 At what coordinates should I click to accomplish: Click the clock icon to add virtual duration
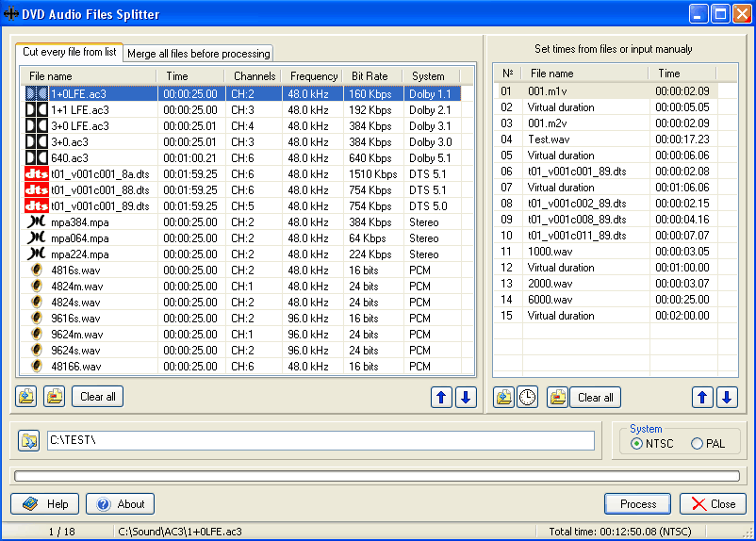click(x=528, y=398)
